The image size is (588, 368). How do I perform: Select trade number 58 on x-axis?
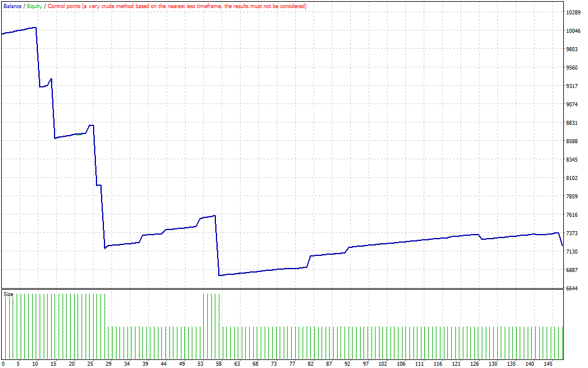coord(219,363)
